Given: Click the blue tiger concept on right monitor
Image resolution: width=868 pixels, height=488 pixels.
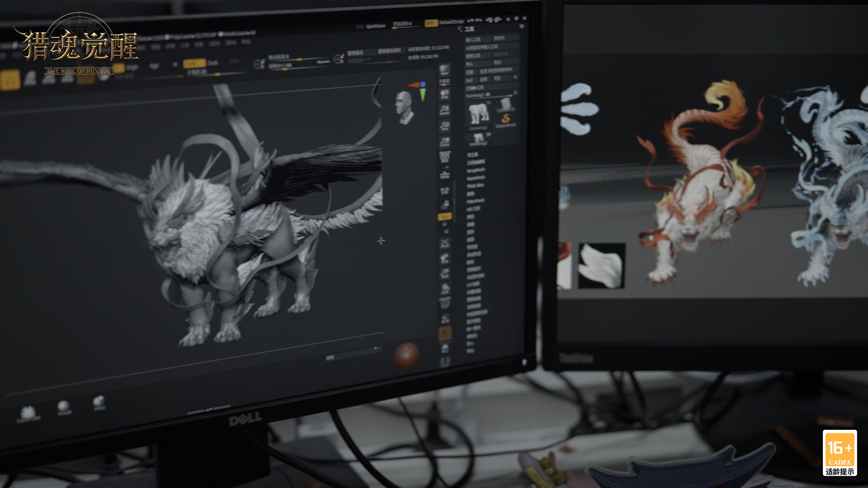Looking at the screenshot, I should tap(825, 185).
